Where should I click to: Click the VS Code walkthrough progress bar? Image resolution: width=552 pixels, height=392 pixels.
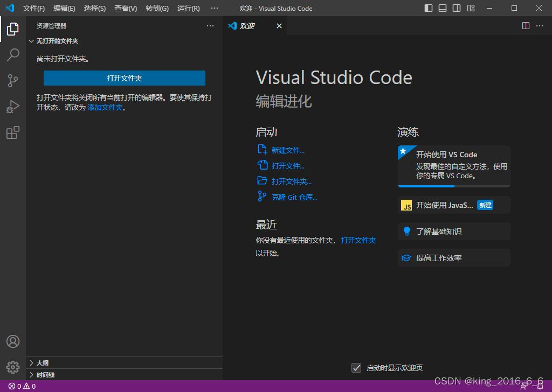coord(454,186)
